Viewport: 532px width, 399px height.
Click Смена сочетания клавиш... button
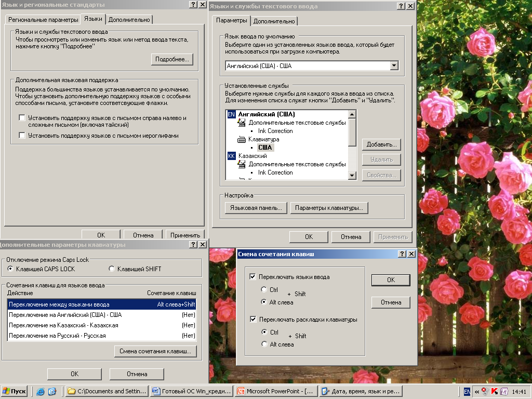(x=155, y=351)
